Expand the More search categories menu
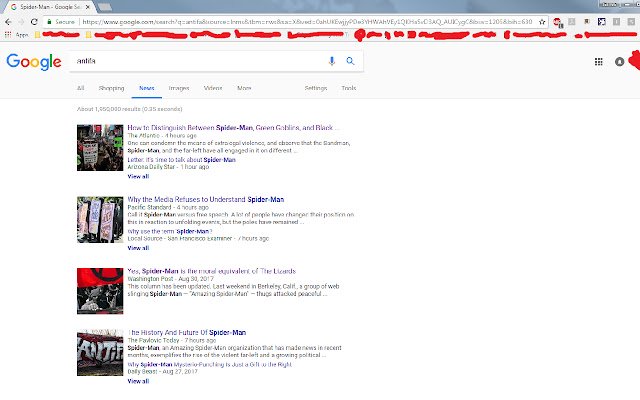 point(244,88)
